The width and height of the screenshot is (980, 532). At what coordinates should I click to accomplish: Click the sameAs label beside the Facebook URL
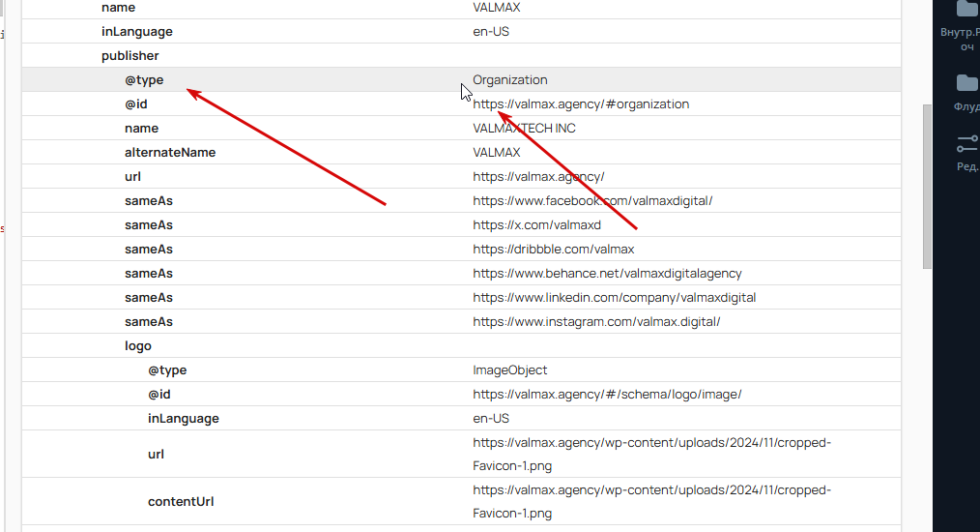[148, 201]
